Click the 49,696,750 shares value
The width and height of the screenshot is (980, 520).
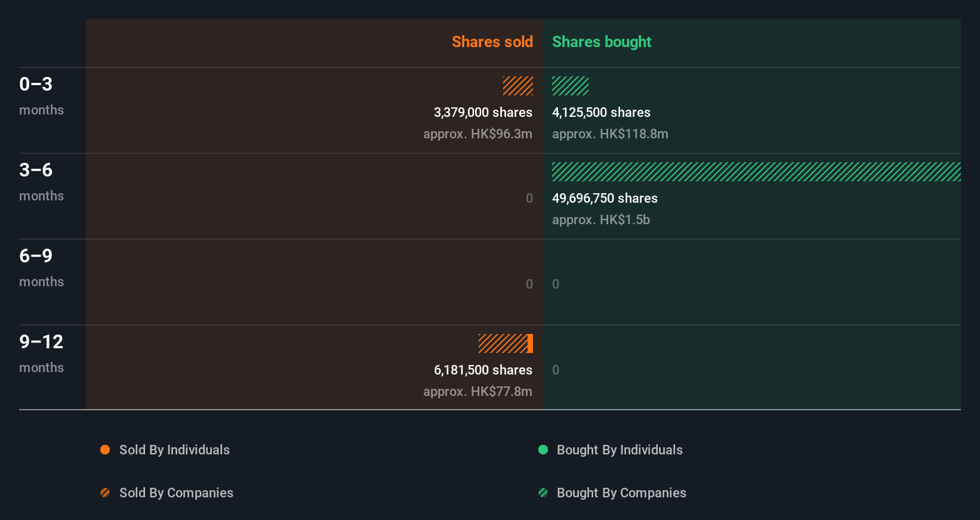(x=605, y=199)
